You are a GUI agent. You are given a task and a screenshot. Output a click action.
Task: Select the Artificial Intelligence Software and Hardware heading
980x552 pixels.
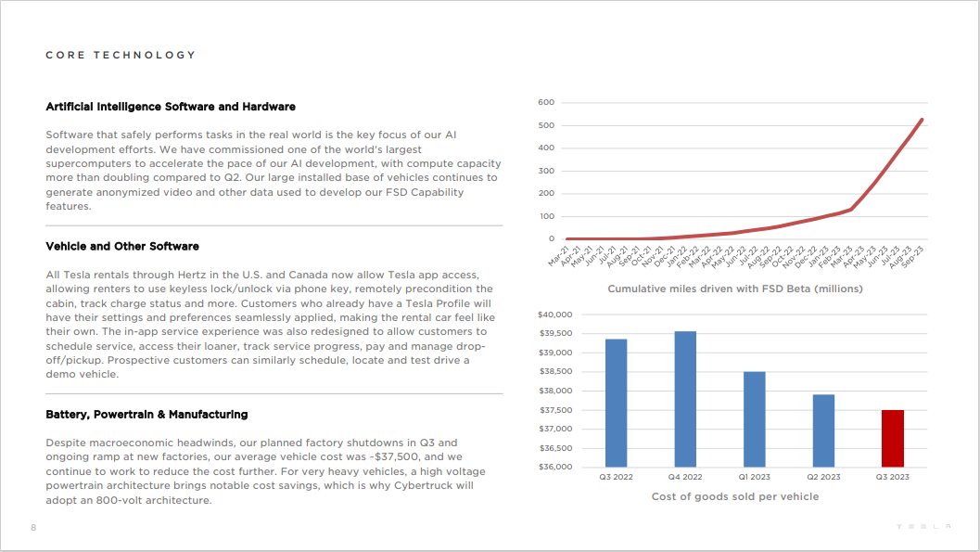point(171,107)
